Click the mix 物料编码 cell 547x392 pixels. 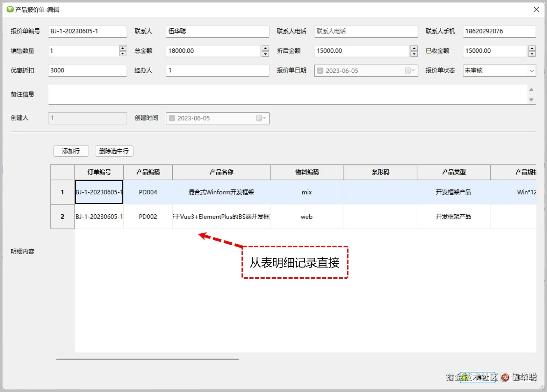307,192
